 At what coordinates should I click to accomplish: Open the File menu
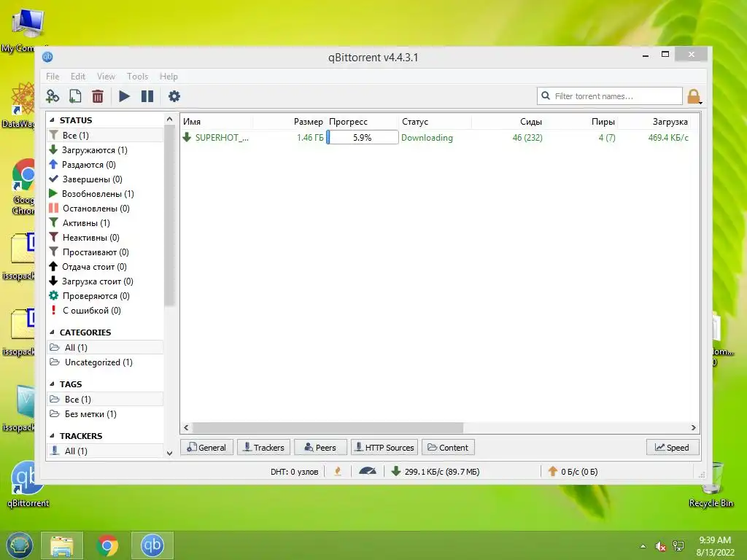pos(53,76)
